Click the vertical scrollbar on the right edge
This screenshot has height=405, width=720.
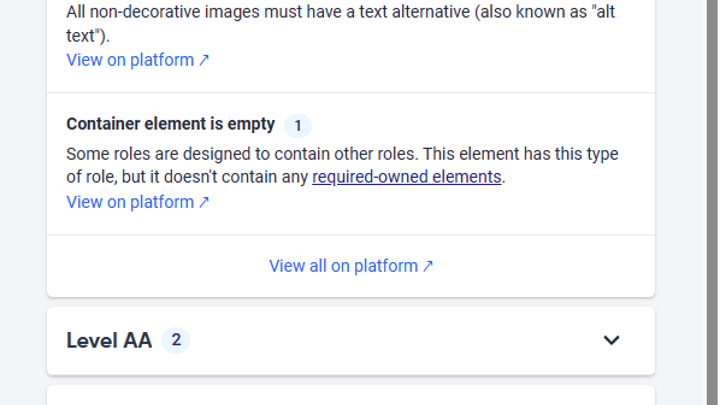(711, 200)
